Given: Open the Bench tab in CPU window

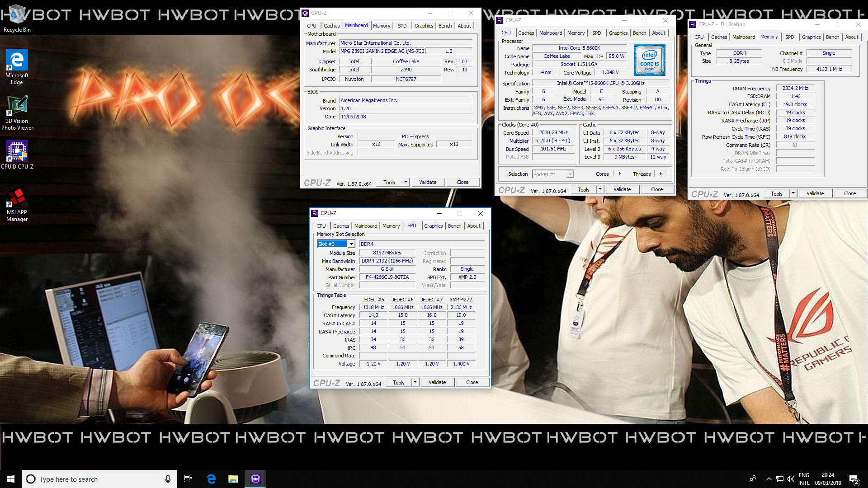Looking at the screenshot, I should point(639,33).
